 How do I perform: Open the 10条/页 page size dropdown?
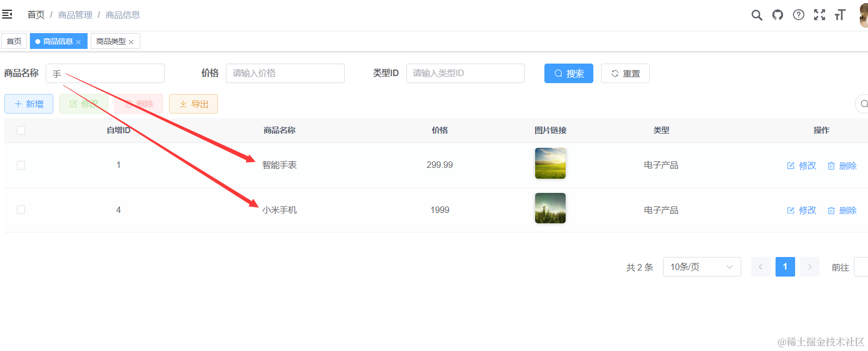tap(701, 267)
